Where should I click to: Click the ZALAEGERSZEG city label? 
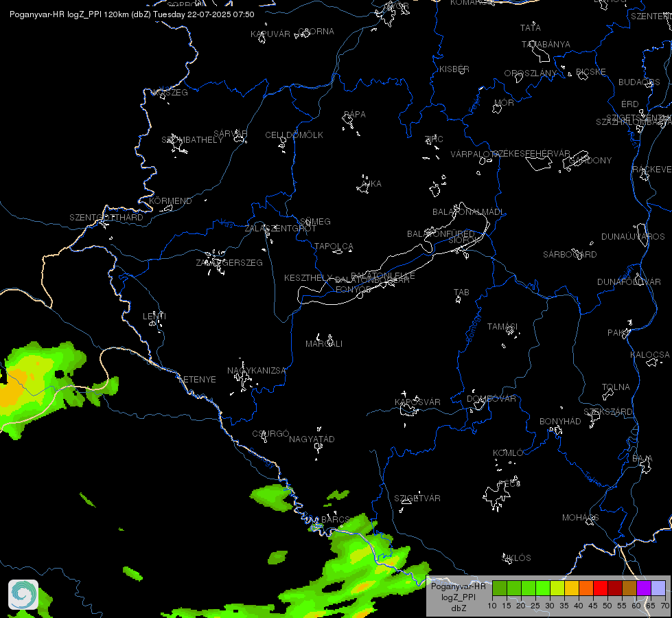click(x=229, y=262)
